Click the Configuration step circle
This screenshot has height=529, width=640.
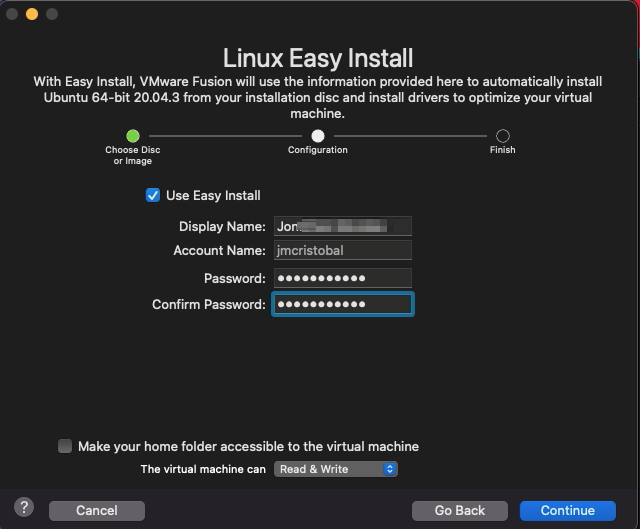point(318,136)
